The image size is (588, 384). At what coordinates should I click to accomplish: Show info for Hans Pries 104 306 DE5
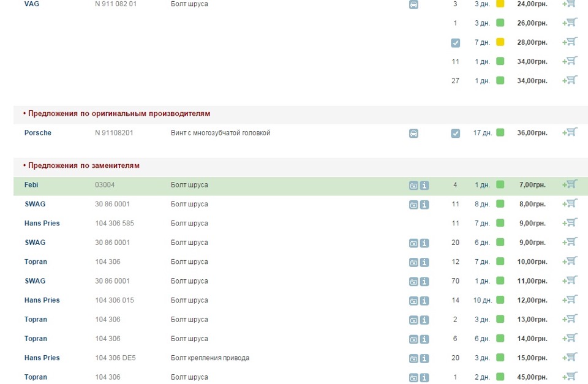[424, 358]
